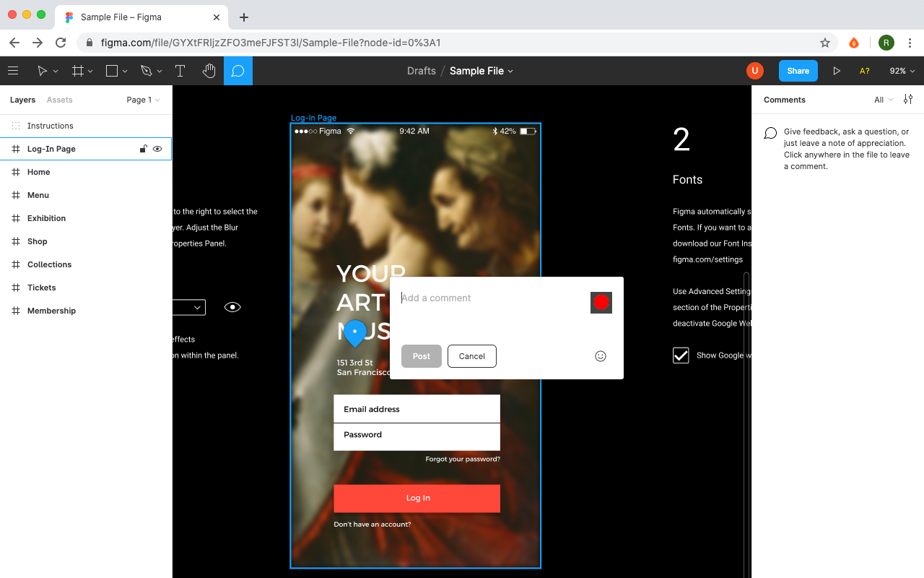924x578 pixels.
Task: Select the Rectangle shape tool
Action: coord(112,71)
